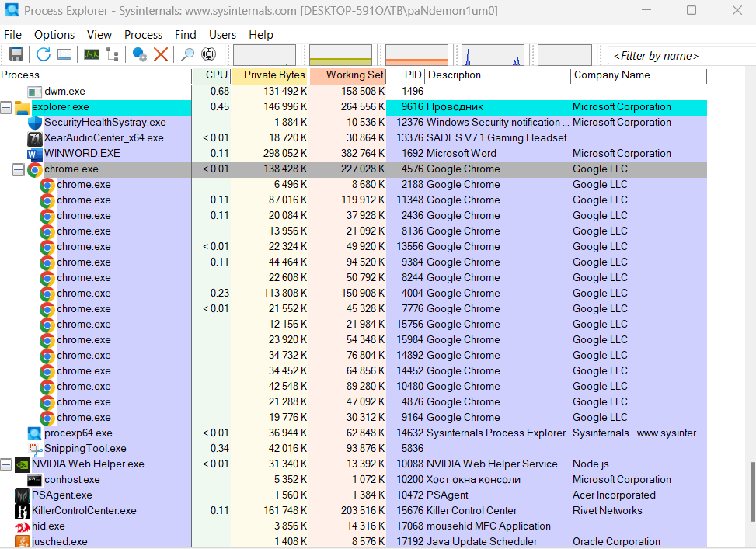Click the Refresh Now toolbar icon
This screenshot has width=756, height=549.
[44, 54]
